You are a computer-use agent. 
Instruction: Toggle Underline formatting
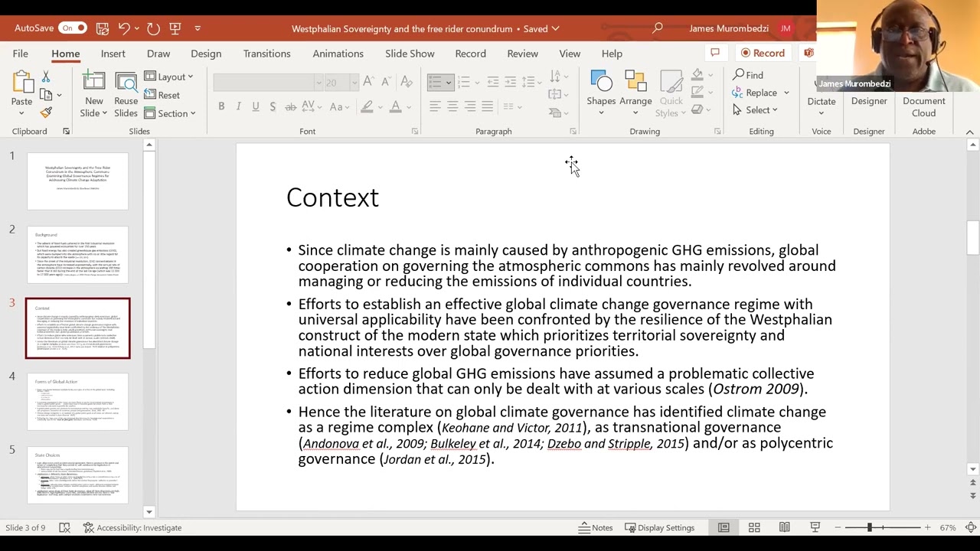click(255, 106)
